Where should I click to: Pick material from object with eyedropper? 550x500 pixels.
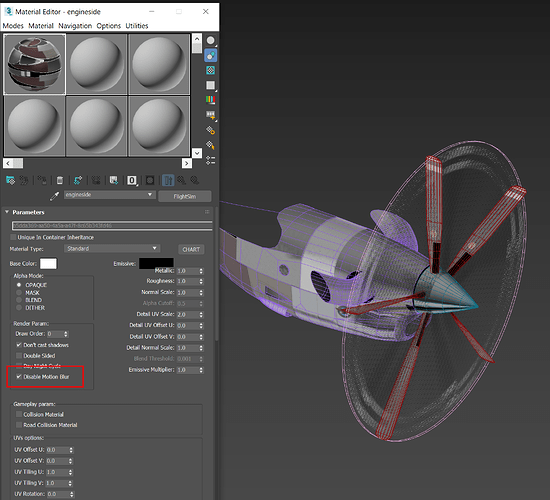pyautogui.click(x=54, y=196)
